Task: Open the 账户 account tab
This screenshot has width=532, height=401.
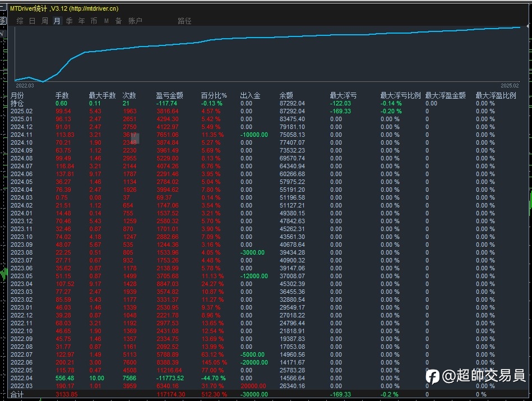Action: (x=135, y=21)
